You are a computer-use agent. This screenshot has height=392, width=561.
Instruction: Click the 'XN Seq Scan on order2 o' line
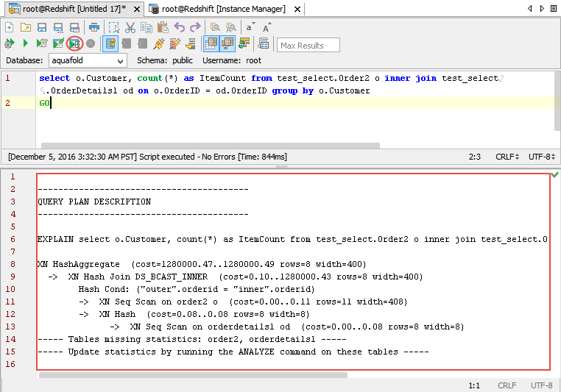click(243, 302)
